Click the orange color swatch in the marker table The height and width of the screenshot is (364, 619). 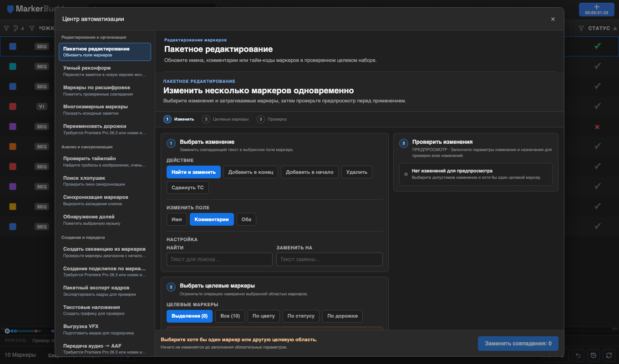coord(13,147)
